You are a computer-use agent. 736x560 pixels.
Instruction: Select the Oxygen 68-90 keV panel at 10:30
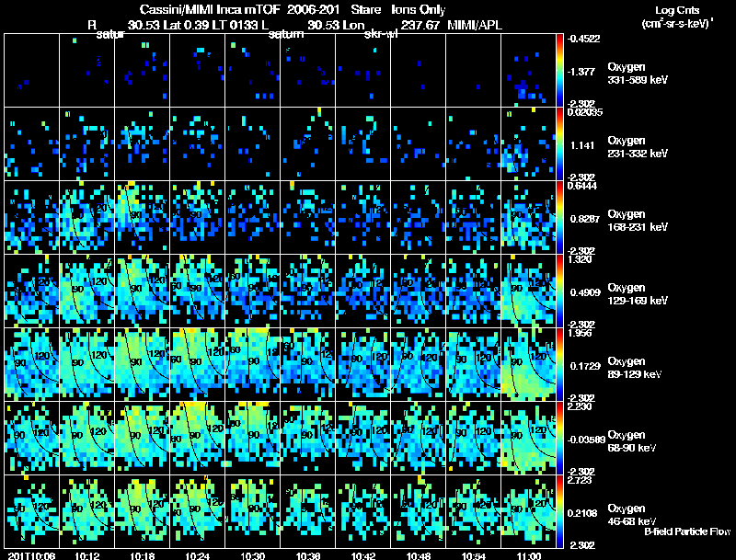click(x=252, y=438)
